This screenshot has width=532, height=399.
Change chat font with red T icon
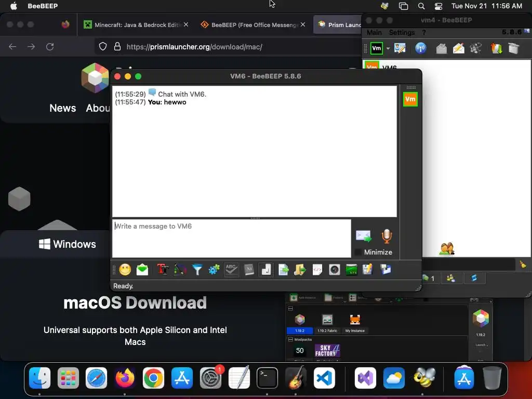pos(163,270)
